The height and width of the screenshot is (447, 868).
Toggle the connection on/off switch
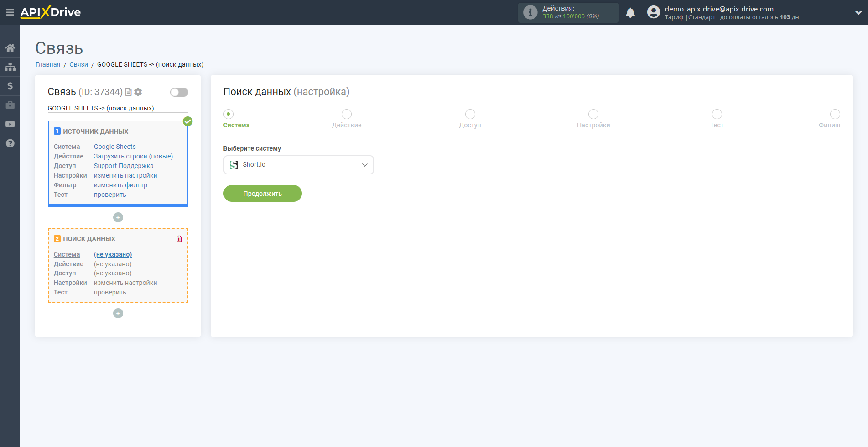tap(179, 92)
